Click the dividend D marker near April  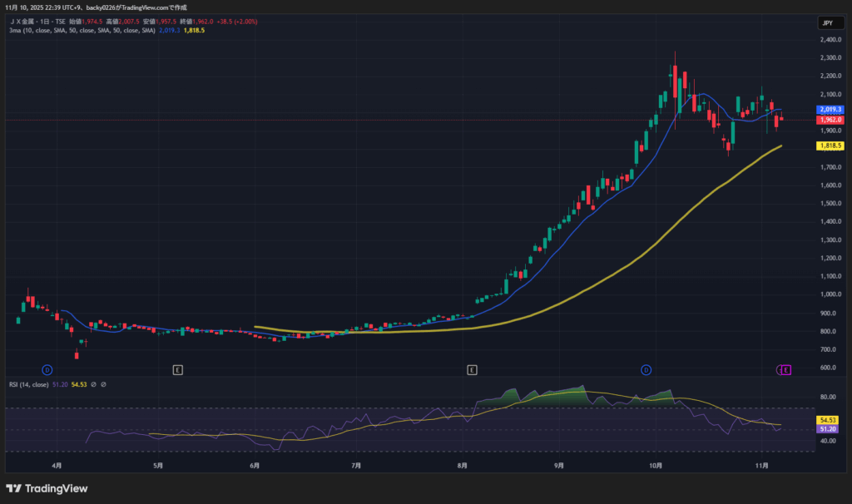47,368
